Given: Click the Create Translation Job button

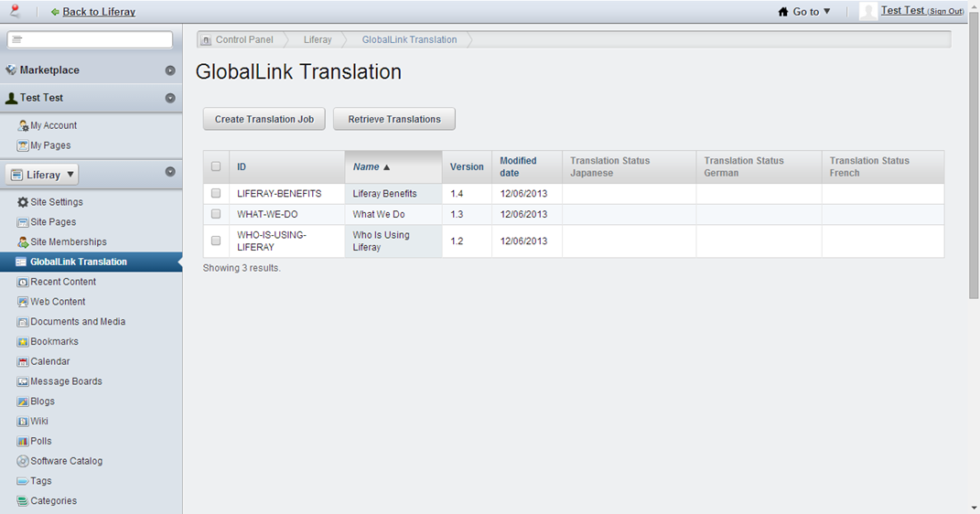Looking at the screenshot, I should click(x=264, y=119).
